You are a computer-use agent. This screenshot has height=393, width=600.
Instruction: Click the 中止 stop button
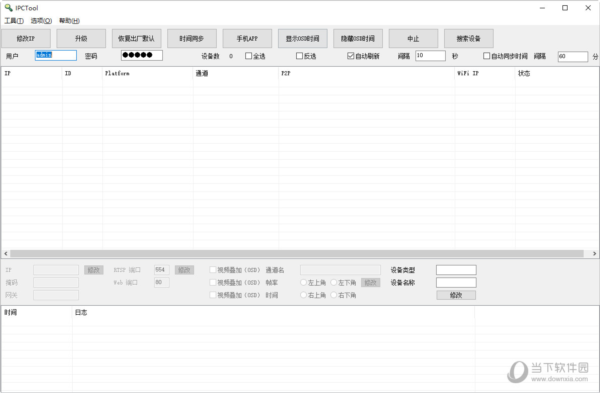pos(413,38)
